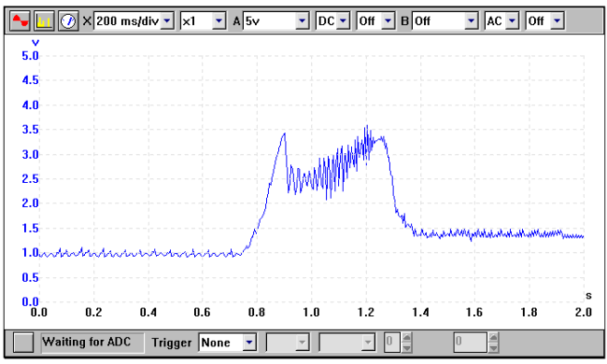Click the first trigger value field showing 0

[392, 343]
